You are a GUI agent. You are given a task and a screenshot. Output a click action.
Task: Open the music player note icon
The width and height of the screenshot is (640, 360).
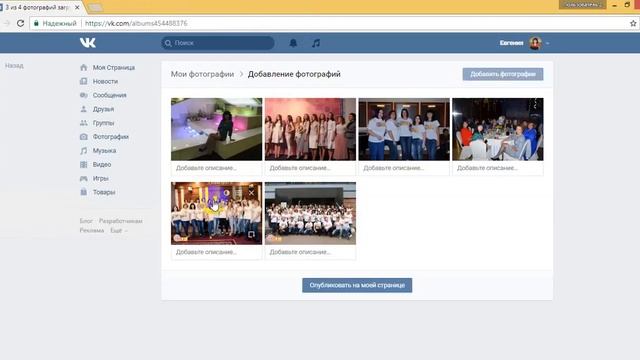316,43
